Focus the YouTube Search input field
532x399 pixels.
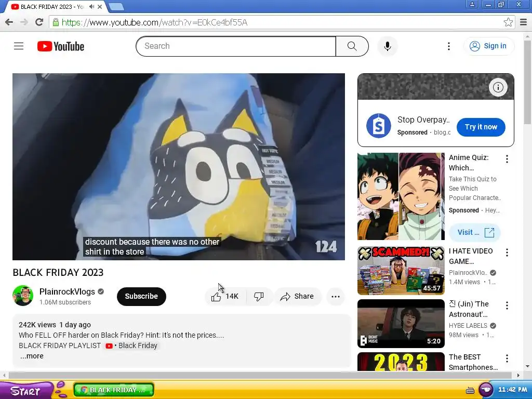click(236, 46)
